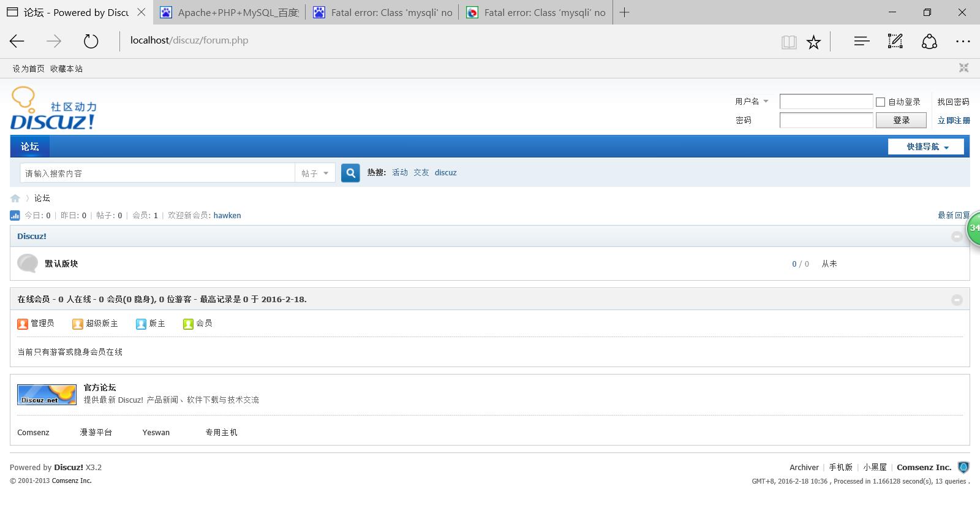The height and width of the screenshot is (521, 980).
Task: Click the blue search magnifier button
Action: pos(350,173)
